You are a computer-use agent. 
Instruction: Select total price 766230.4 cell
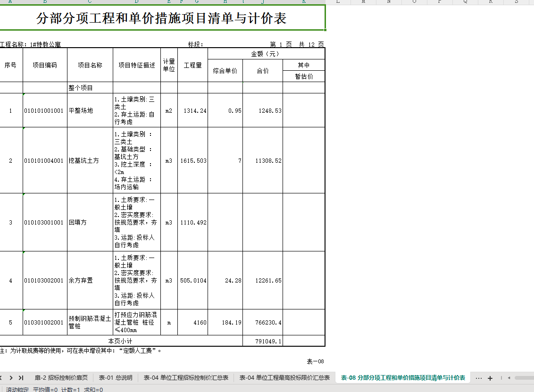(x=263, y=322)
